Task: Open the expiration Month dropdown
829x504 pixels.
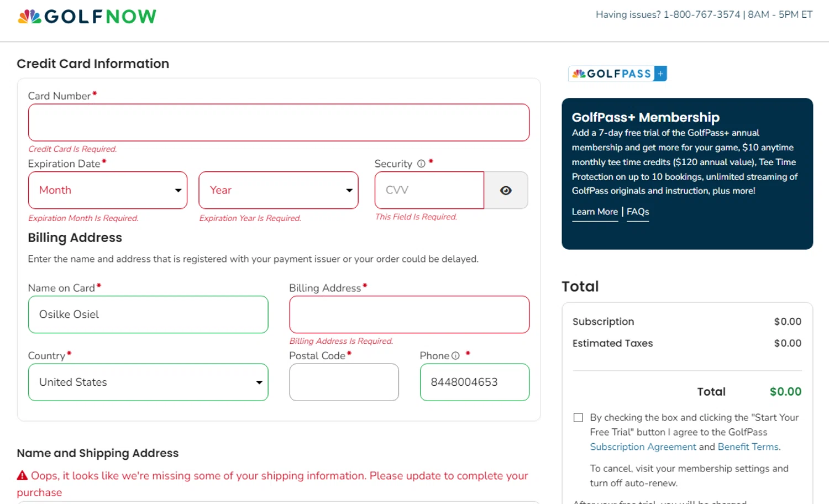Action: point(108,191)
